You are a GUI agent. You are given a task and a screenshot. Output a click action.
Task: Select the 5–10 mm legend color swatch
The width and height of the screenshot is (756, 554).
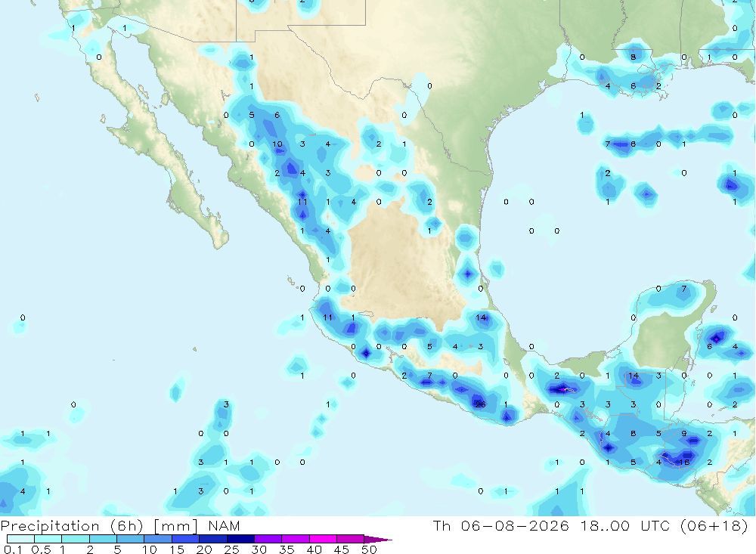coord(131,539)
